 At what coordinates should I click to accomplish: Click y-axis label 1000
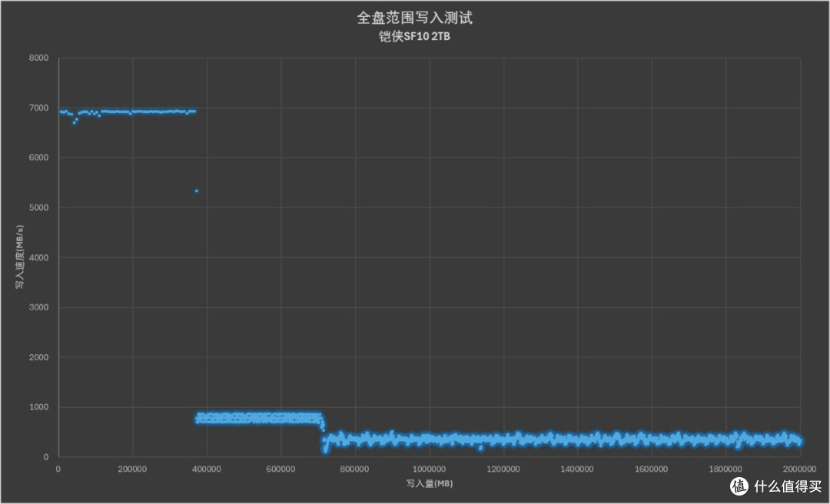tap(38, 407)
